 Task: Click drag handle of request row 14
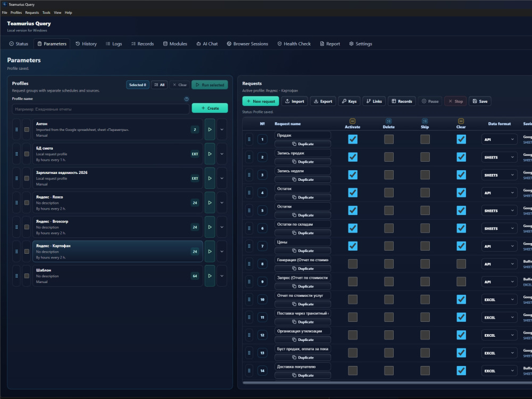[x=250, y=371]
